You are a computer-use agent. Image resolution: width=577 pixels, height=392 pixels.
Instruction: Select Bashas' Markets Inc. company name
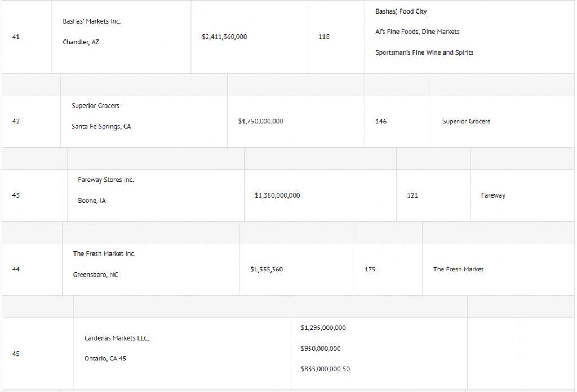91,21
